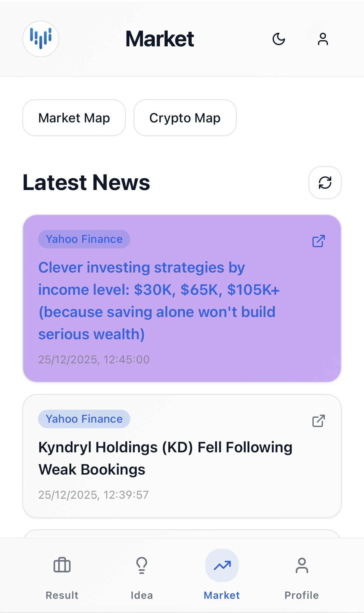
Task: Open the Market Map view
Action: pos(74,118)
